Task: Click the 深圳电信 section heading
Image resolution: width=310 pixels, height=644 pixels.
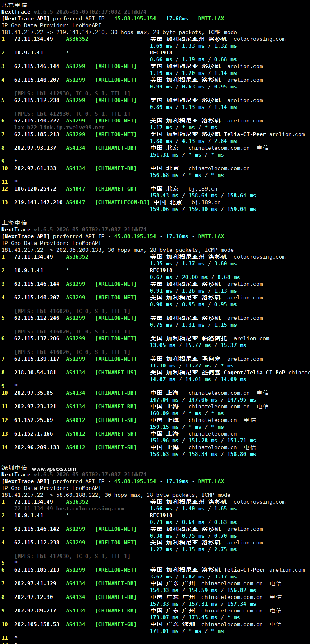Action: (14, 467)
